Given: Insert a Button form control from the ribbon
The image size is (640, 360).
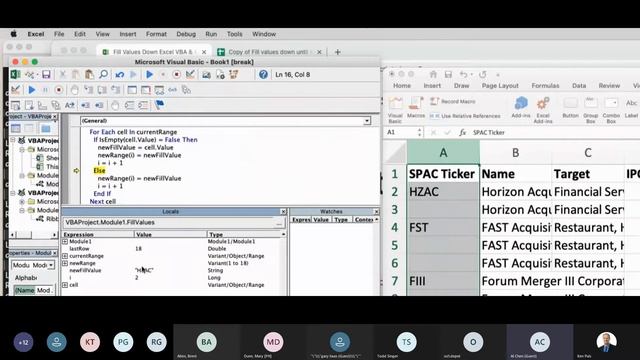Looking at the screenshot, I should [570, 108].
